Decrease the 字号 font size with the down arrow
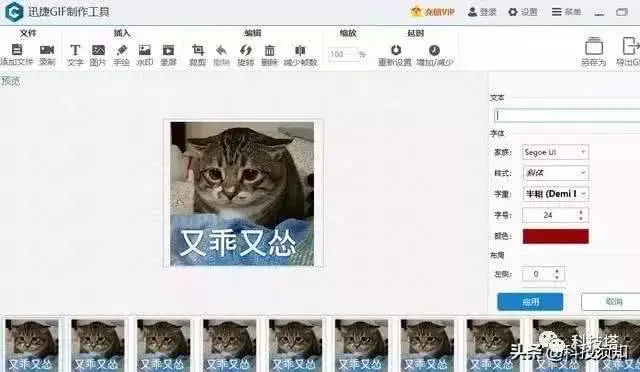 [581, 218]
